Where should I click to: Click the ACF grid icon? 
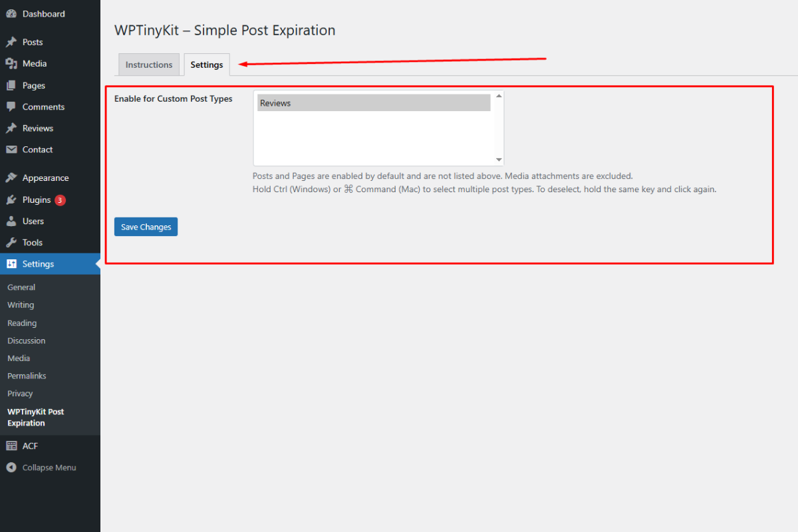(11, 446)
